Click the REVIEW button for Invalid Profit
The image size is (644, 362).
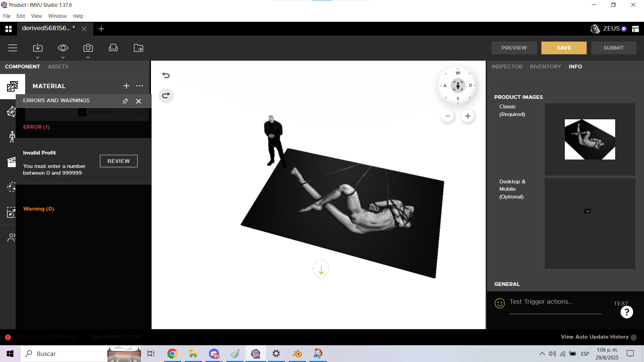(118, 161)
